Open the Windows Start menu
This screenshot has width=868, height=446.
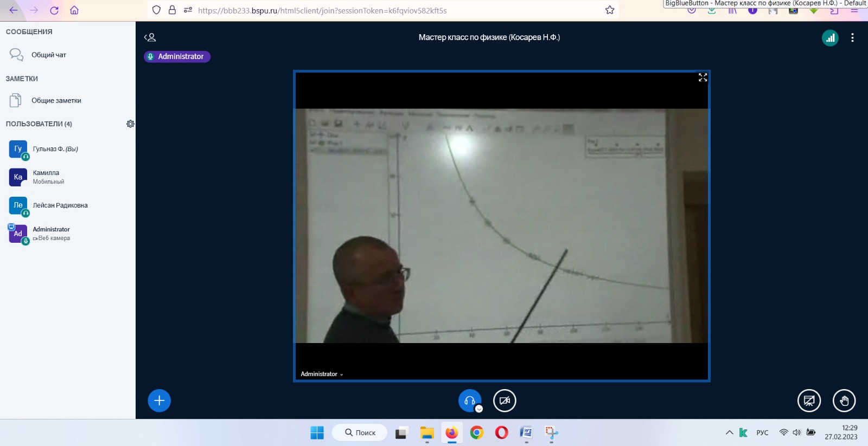click(317, 432)
